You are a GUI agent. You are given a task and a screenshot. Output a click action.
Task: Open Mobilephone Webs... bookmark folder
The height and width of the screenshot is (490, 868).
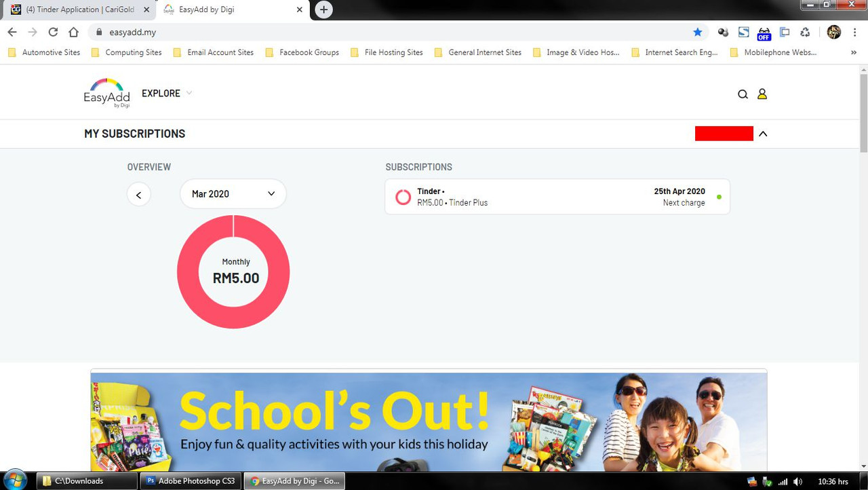[x=774, y=52]
